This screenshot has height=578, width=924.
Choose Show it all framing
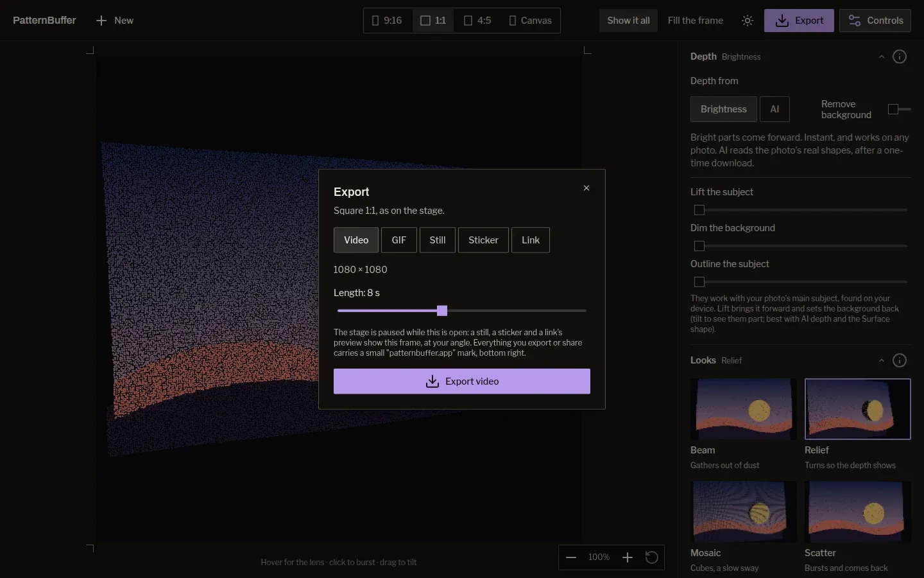coord(628,21)
